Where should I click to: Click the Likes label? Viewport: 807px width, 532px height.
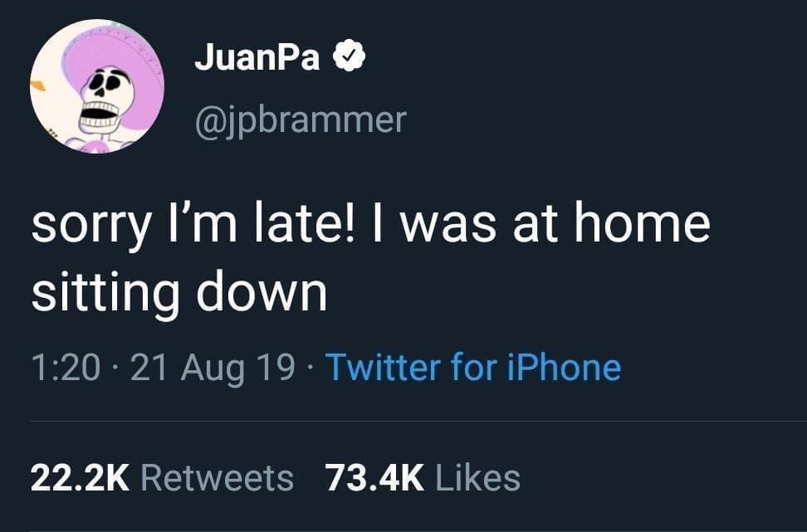click(x=477, y=477)
